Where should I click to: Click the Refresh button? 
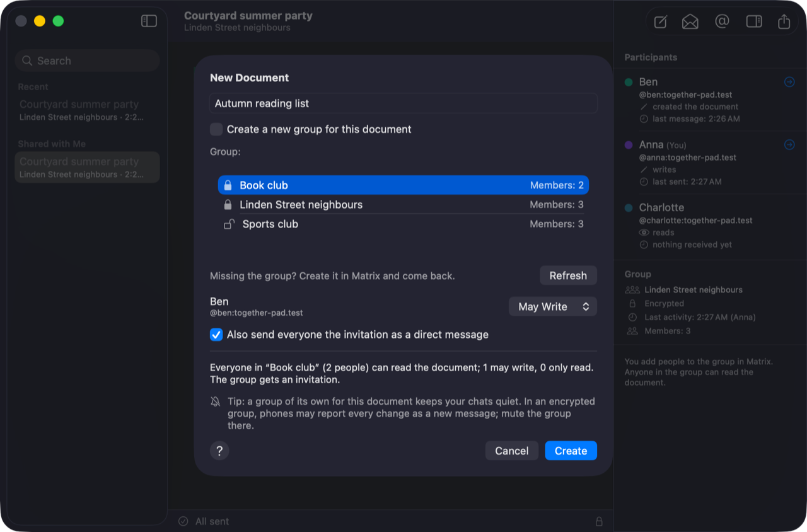[568, 275]
